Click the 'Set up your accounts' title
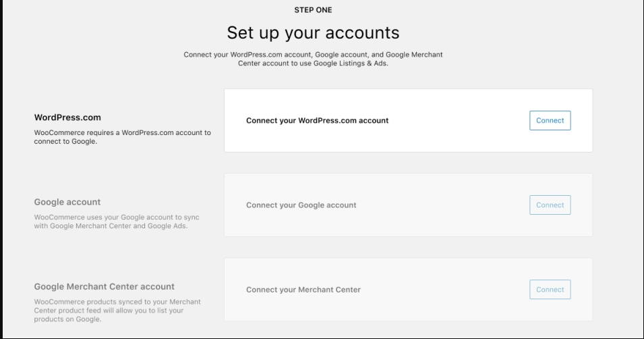The image size is (644, 339). click(x=313, y=32)
